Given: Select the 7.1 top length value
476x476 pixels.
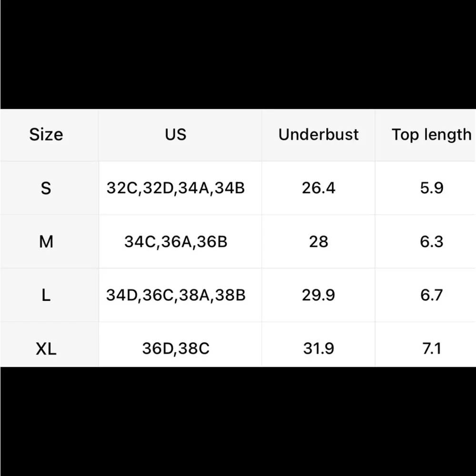Looking at the screenshot, I should point(431,348).
